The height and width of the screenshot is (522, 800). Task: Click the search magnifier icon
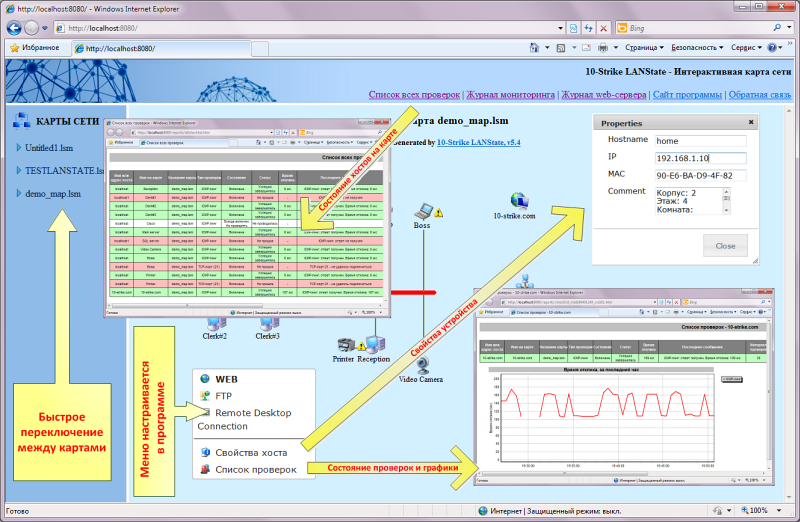tap(777, 28)
